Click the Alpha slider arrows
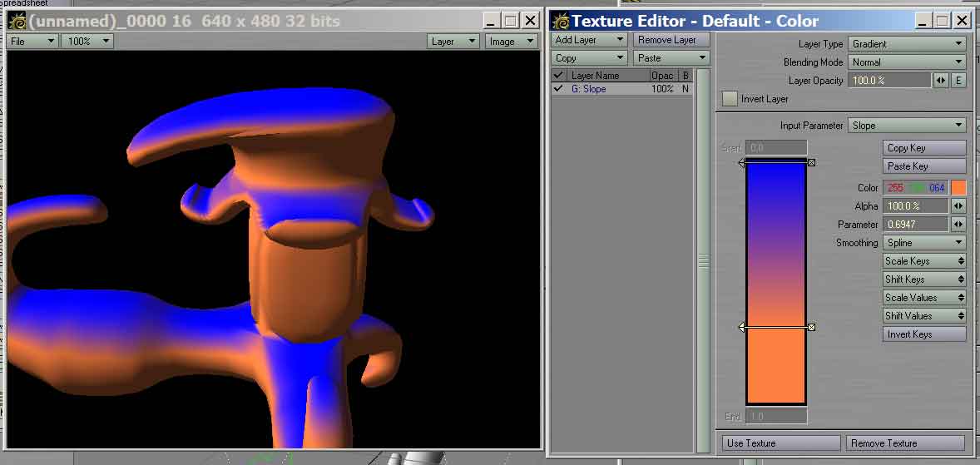The image size is (980, 465). coord(958,205)
